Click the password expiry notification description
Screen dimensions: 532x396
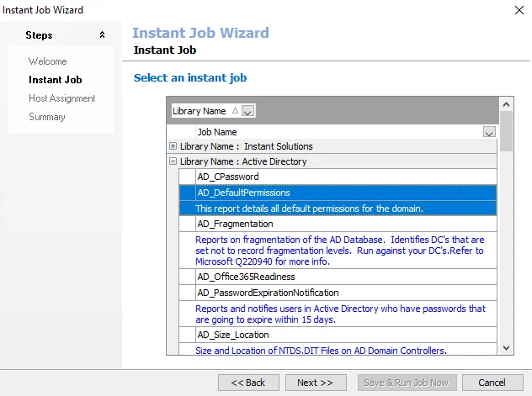click(x=338, y=314)
